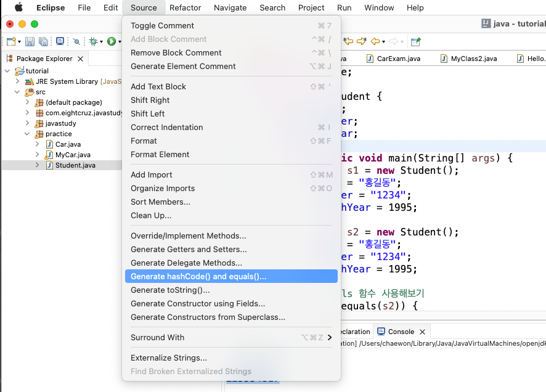Select Student.java in Package Explorer
The image size is (546, 392).
(x=75, y=165)
